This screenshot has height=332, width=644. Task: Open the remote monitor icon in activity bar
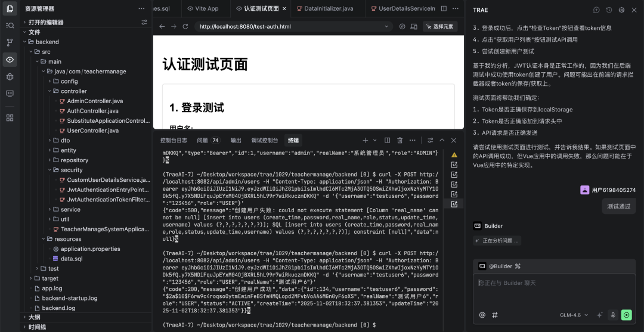click(x=10, y=93)
